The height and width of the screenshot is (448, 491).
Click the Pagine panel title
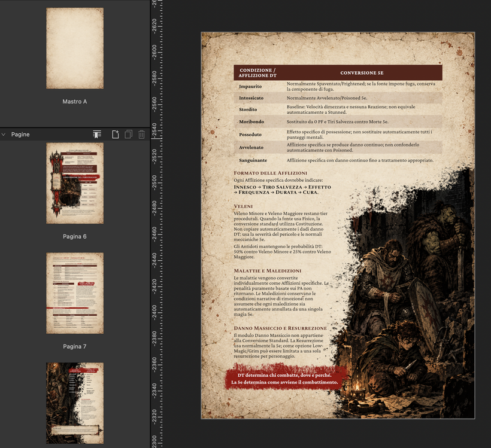tap(20, 135)
